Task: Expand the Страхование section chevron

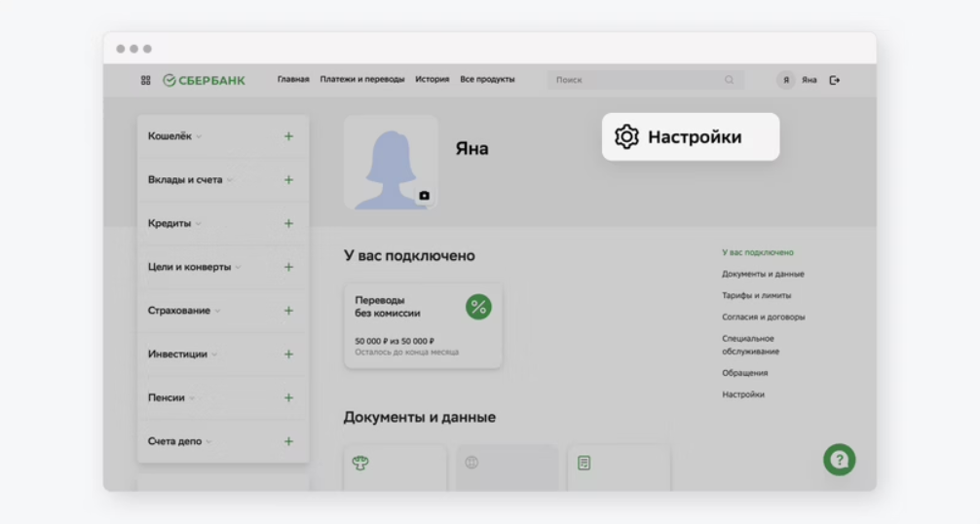Action: coord(217,311)
